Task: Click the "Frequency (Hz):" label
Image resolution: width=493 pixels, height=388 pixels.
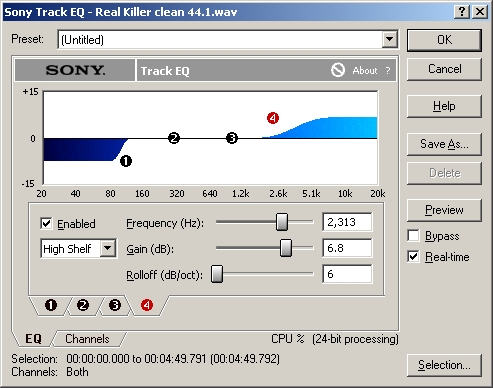Action: (x=165, y=223)
